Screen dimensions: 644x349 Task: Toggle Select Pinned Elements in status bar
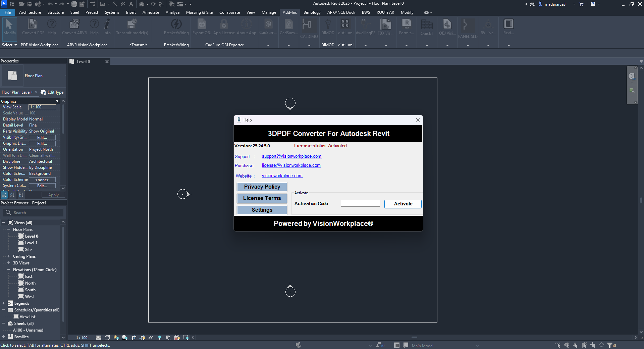tap(575, 345)
